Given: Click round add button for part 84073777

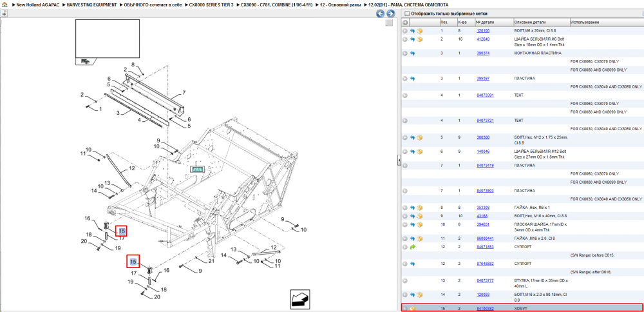Looking at the screenshot, I should pyautogui.click(x=405, y=281).
